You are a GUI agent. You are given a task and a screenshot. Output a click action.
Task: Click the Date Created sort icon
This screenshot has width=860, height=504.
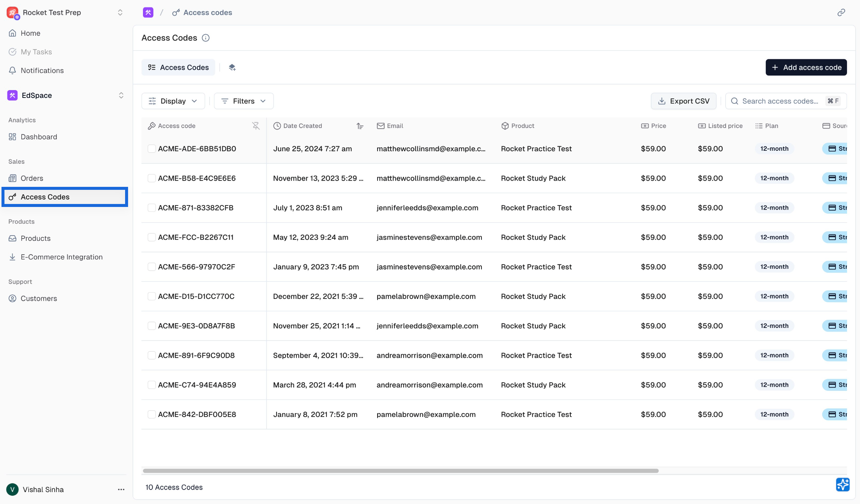[360, 126]
